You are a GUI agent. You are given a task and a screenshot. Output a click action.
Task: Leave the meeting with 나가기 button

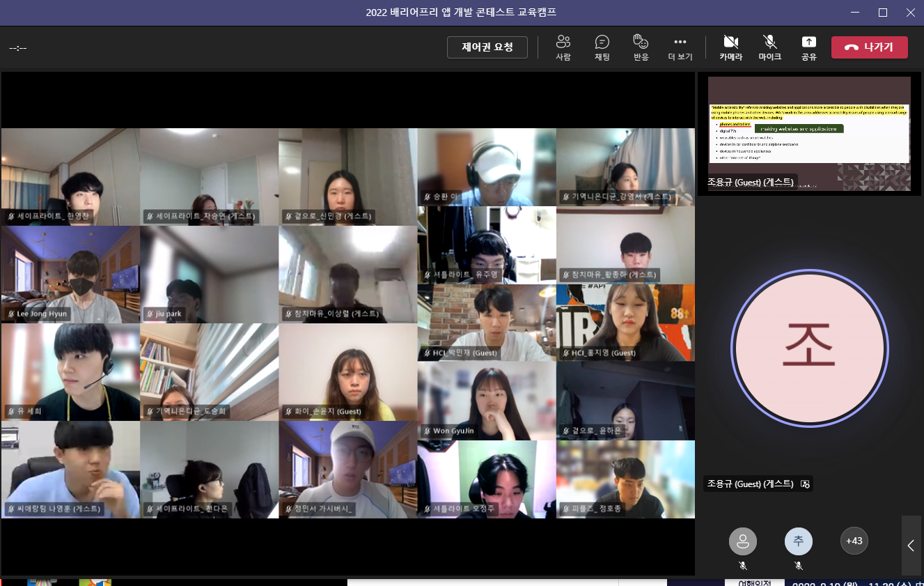click(x=870, y=47)
